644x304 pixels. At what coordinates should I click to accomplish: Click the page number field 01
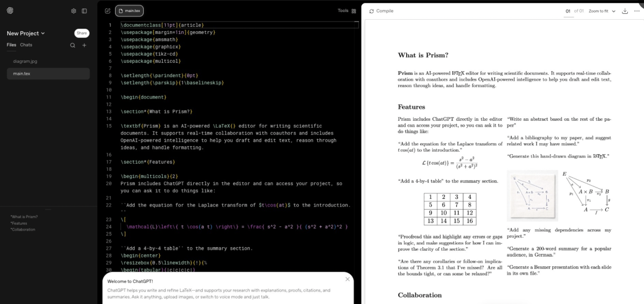(x=568, y=11)
